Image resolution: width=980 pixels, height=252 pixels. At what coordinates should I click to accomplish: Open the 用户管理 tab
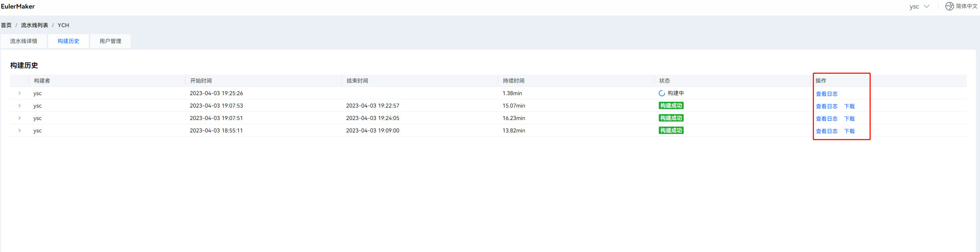pyautogui.click(x=110, y=41)
